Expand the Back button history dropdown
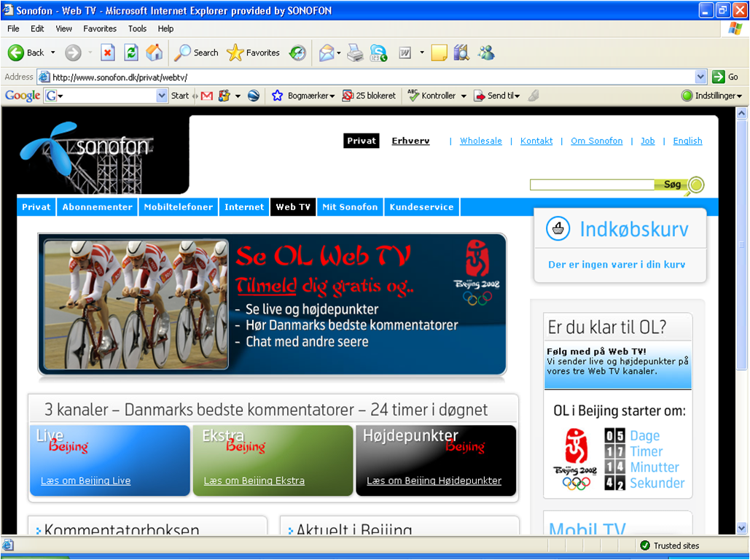 (x=52, y=52)
